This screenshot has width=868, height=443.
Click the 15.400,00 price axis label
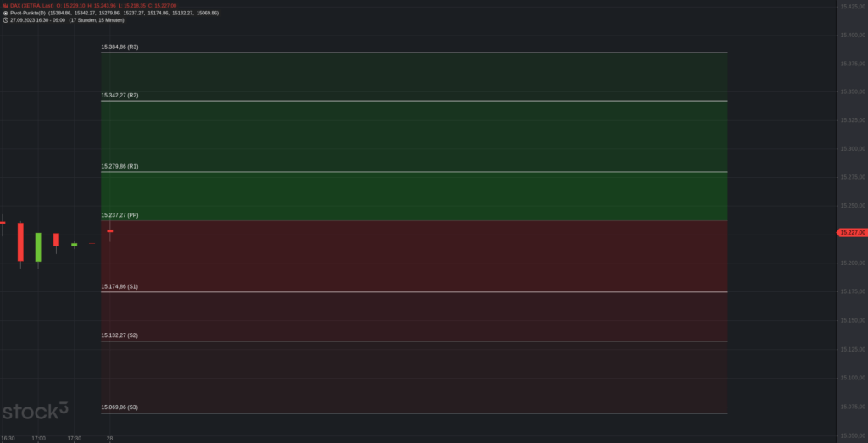coord(853,36)
